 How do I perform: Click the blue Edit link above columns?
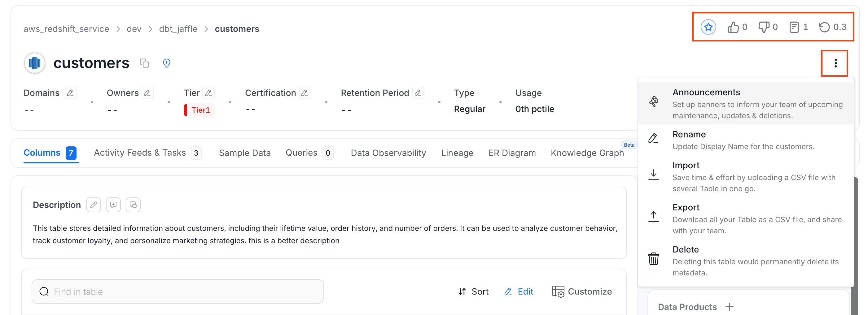[519, 291]
